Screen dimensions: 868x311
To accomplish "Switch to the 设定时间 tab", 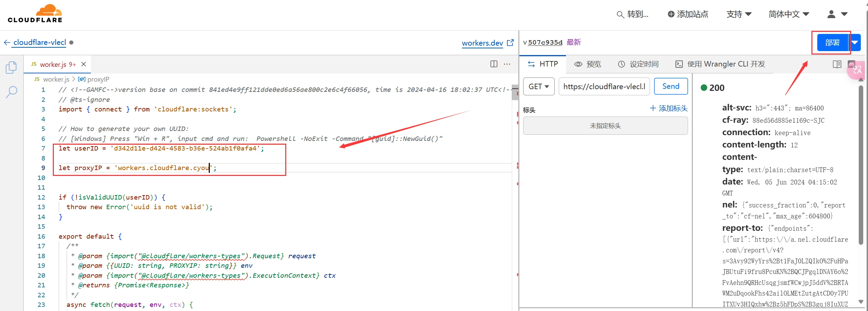I will click(638, 64).
